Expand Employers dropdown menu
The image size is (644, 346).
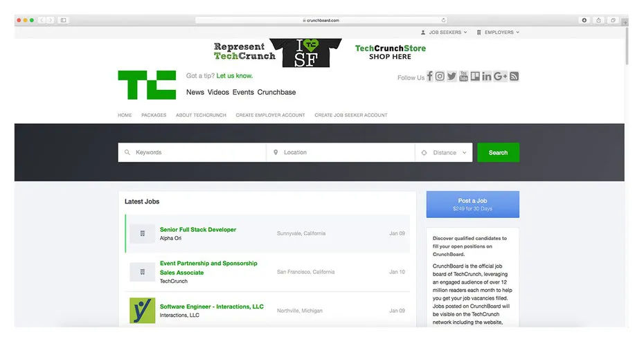(x=498, y=33)
